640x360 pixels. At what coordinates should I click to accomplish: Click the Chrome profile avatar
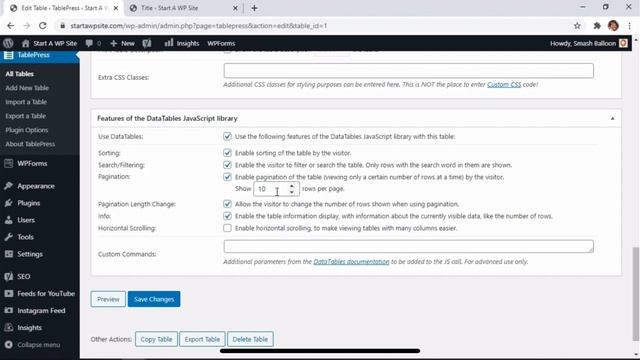(613, 26)
